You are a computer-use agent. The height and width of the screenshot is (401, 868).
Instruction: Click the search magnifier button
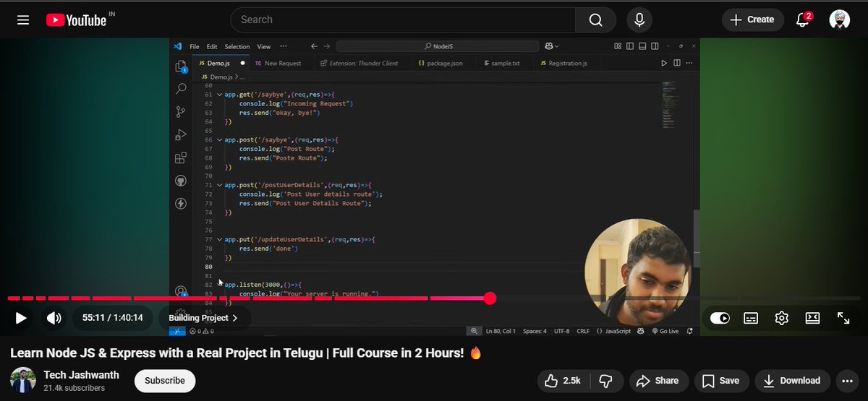tap(595, 20)
